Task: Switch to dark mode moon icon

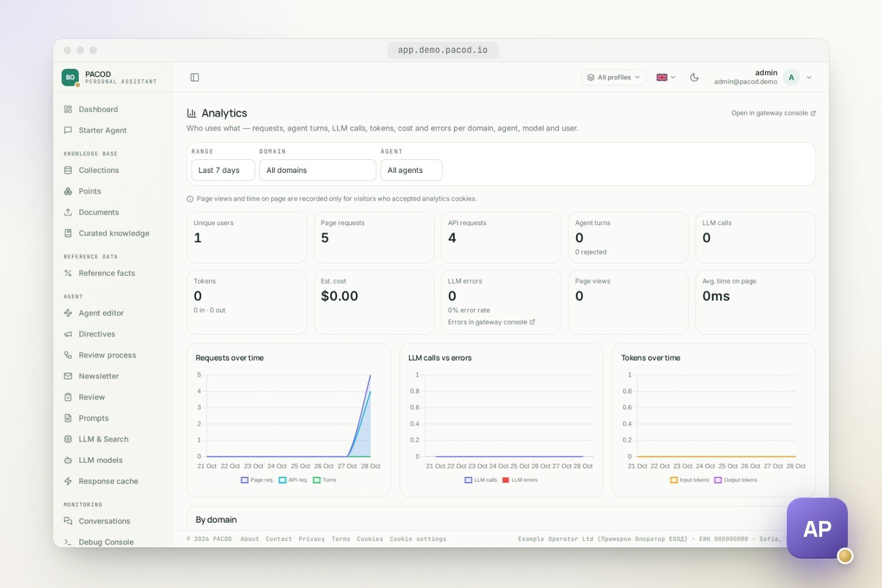Action: tap(694, 78)
